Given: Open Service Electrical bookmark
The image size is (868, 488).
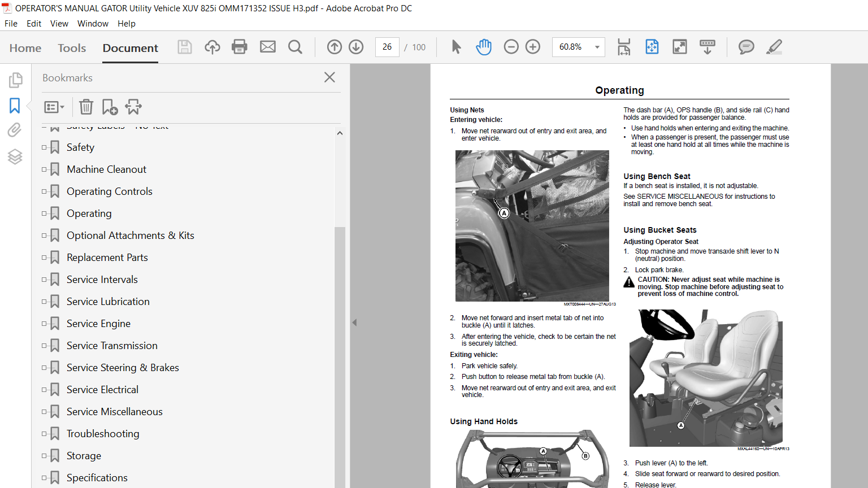Looking at the screenshot, I should click(102, 390).
